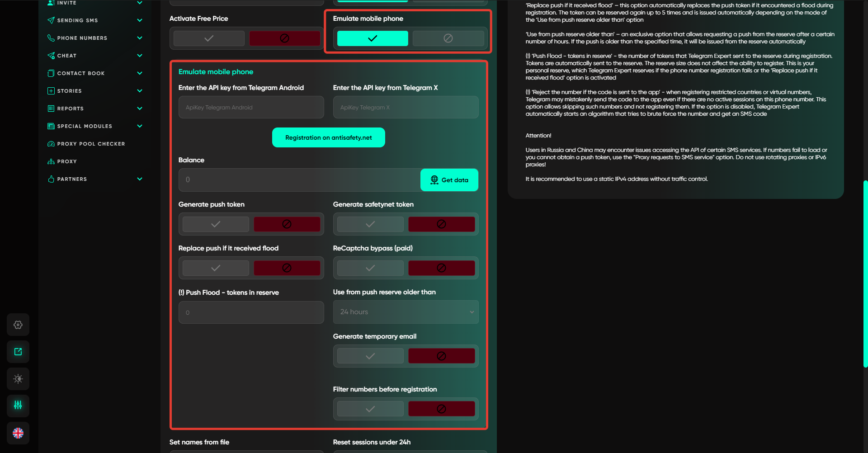Open the Contact Book menu item
The image size is (868, 453).
pos(80,73)
